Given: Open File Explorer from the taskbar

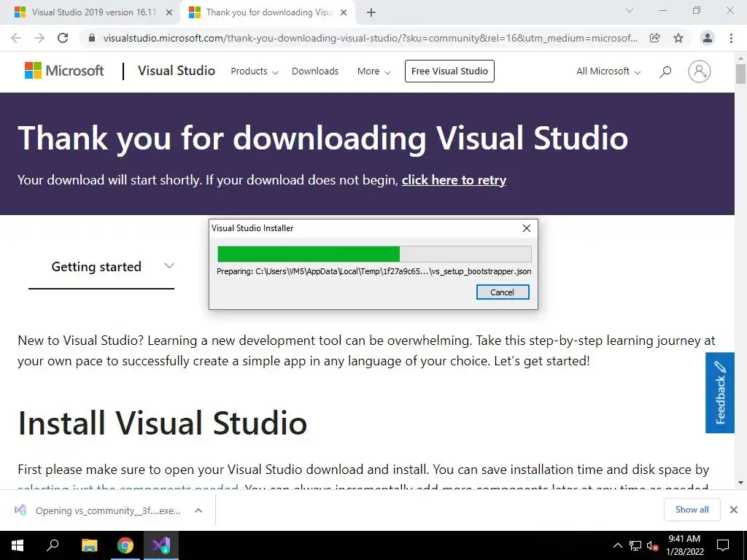Looking at the screenshot, I should point(89,545).
